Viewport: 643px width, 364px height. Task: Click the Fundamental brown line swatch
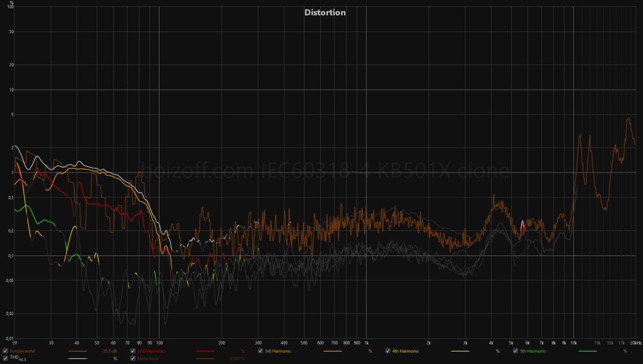coord(77,351)
